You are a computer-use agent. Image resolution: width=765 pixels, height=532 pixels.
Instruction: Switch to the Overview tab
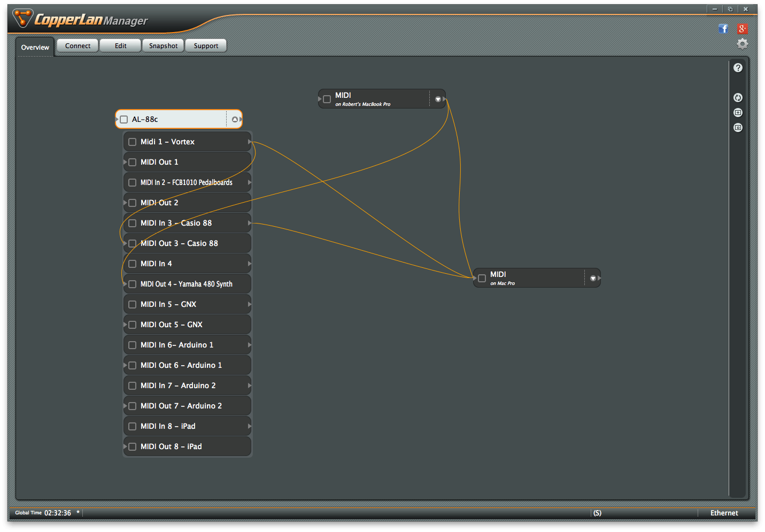coord(35,47)
